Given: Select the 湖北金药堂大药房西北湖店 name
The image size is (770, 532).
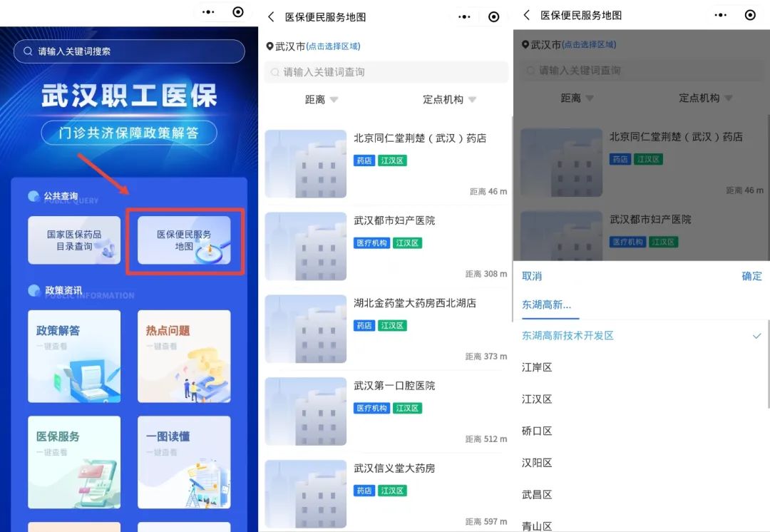Looking at the screenshot, I should coord(415,303).
